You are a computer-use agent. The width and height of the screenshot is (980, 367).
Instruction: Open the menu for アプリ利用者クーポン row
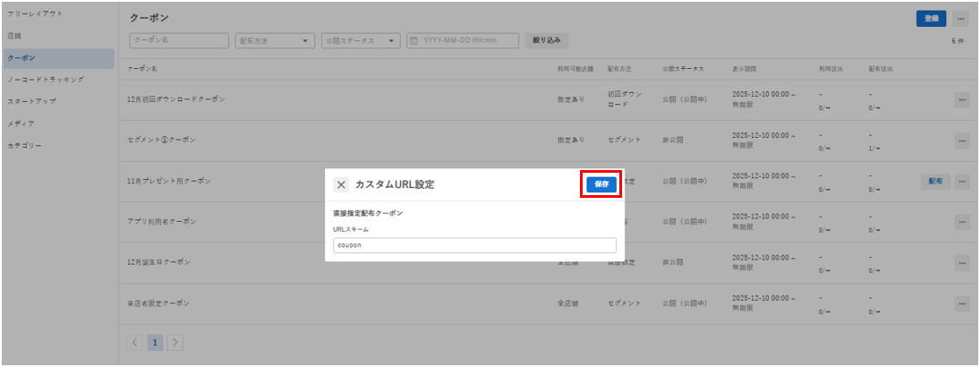[x=962, y=222]
